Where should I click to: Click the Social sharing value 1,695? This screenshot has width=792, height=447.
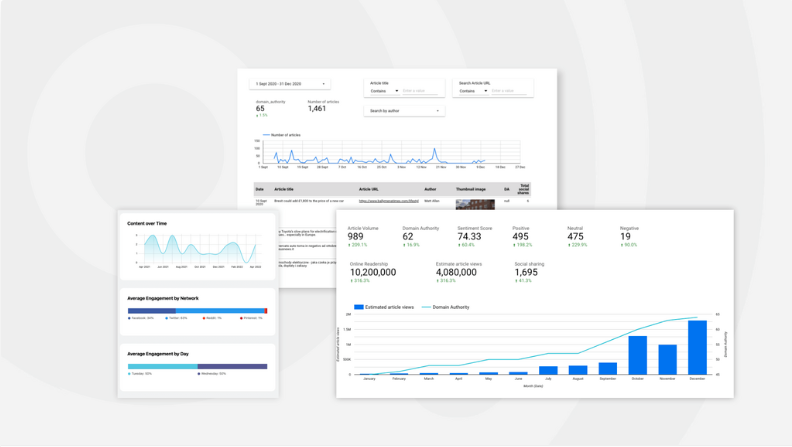point(526,272)
